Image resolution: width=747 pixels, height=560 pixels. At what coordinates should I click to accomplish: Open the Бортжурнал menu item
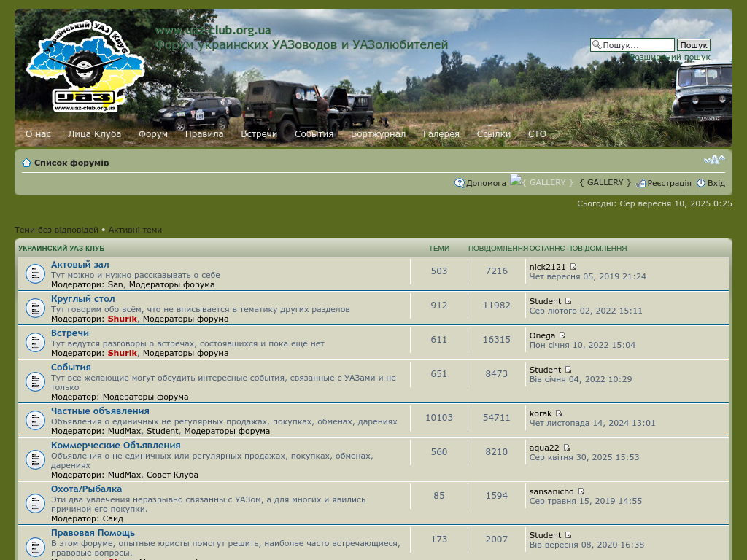pyautogui.click(x=378, y=134)
